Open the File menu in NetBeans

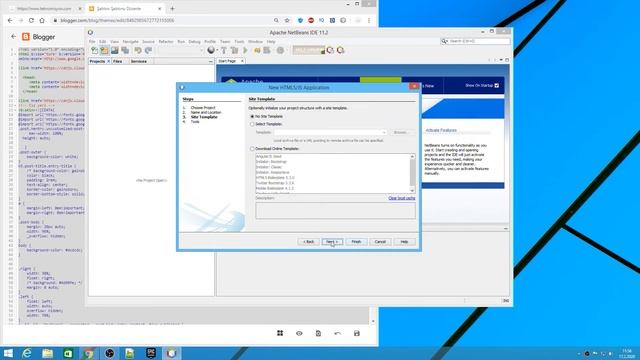pyautogui.click(x=92, y=42)
